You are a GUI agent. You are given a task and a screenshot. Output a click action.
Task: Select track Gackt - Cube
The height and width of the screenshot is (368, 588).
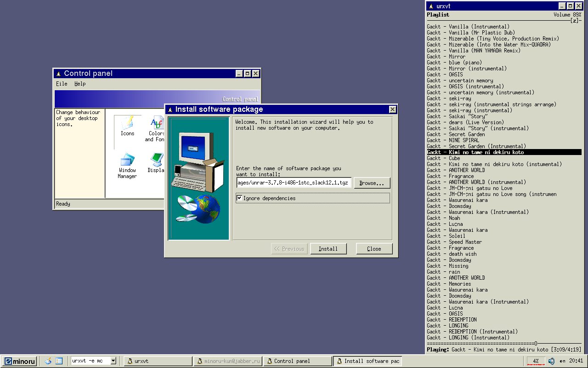(x=443, y=158)
